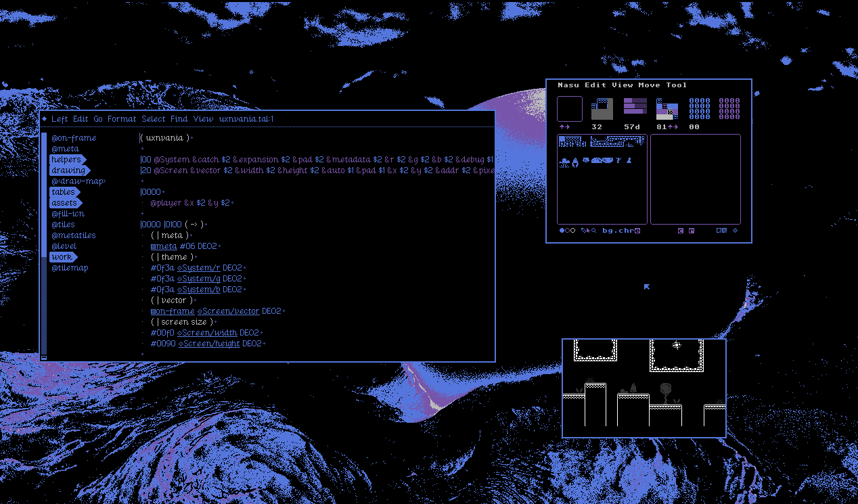Image resolution: width=858 pixels, height=504 pixels.
Task: Open the Tool menu in Nasu
Action: (x=676, y=85)
